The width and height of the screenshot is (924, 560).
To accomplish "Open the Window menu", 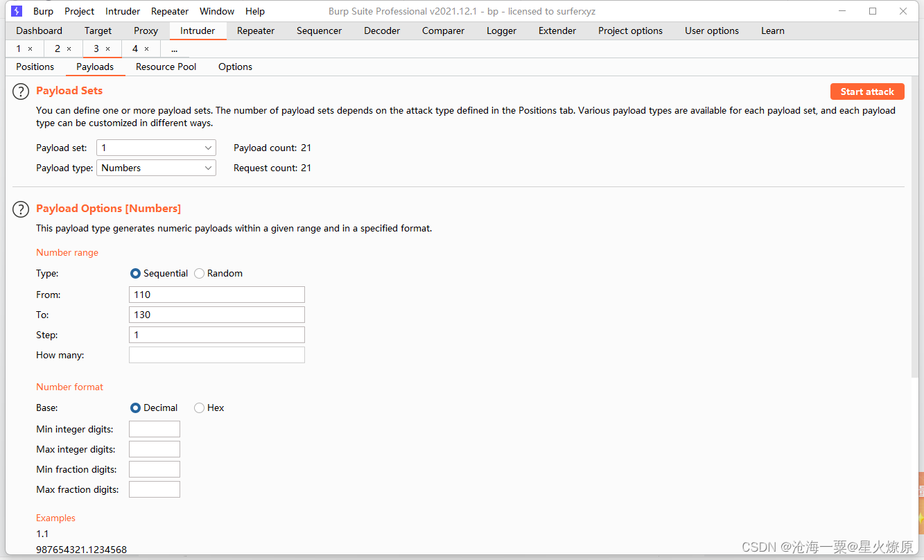I will click(217, 11).
